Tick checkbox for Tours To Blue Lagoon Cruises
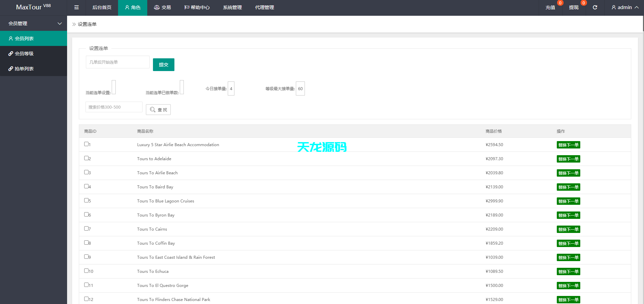The image size is (644, 304). tap(86, 200)
